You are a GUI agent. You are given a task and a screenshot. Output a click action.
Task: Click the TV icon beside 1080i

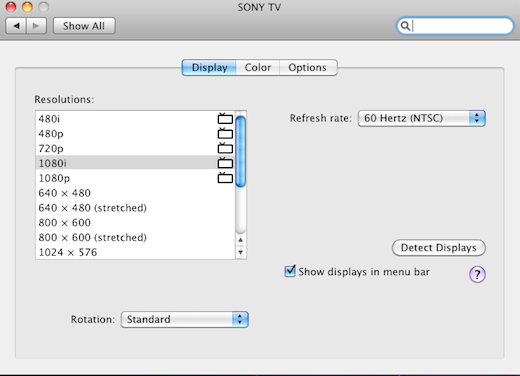point(225,163)
